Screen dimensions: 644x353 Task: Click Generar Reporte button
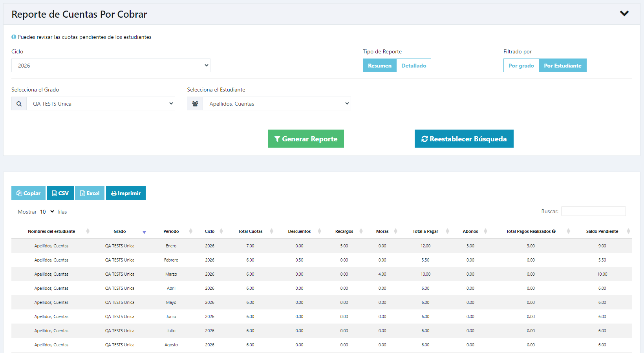coord(306,139)
